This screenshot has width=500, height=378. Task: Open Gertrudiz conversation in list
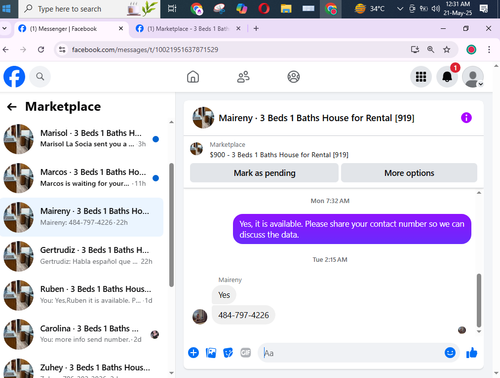coord(82,256)
